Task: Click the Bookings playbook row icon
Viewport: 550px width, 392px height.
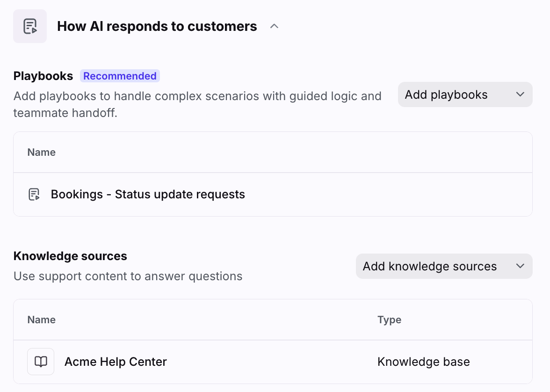Action: (x=34, y=195)
